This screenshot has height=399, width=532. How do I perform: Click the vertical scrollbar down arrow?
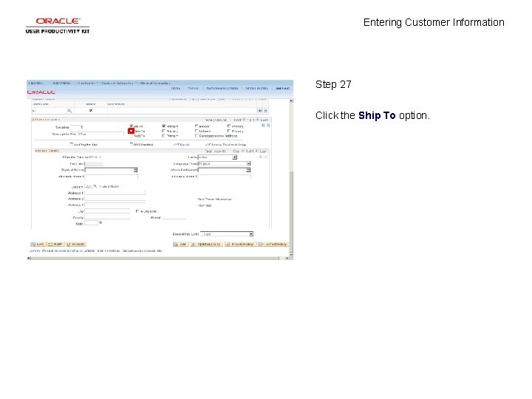[291, 254]
